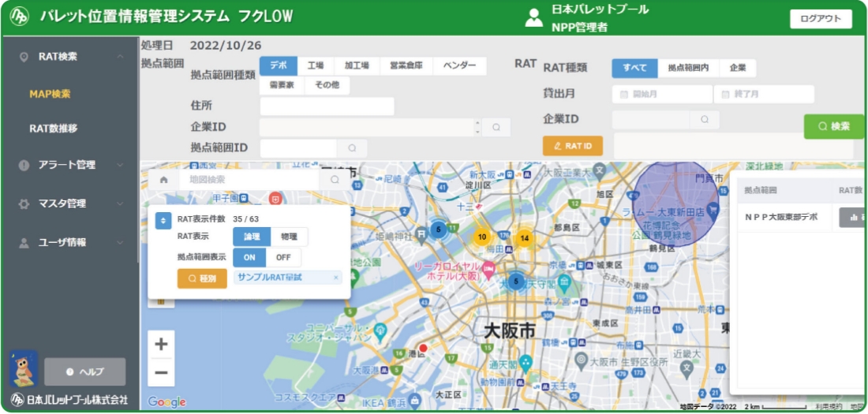The height and width of the screenshot is (414, 868).
Task: Select その他 base range type
Action: (327, 86)
